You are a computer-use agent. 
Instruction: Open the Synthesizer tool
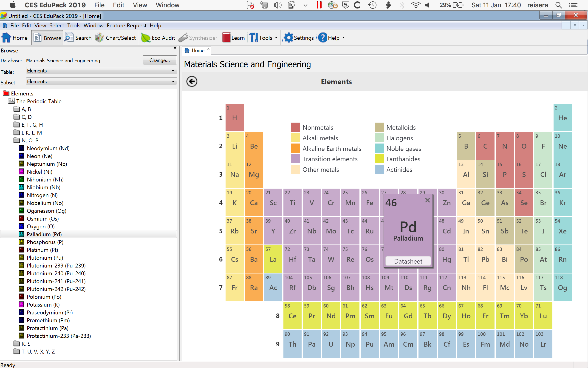(x=198, y=38)
